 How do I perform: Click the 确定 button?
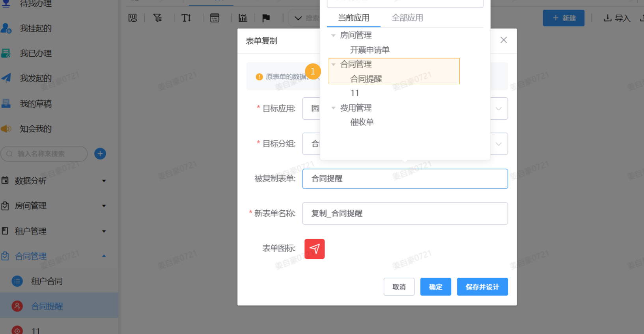(x=436, y=287)
